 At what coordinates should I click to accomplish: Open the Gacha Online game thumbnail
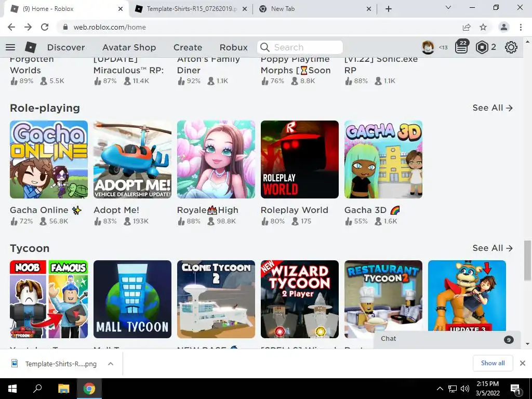pyautogui.click(x=49, y=159)
